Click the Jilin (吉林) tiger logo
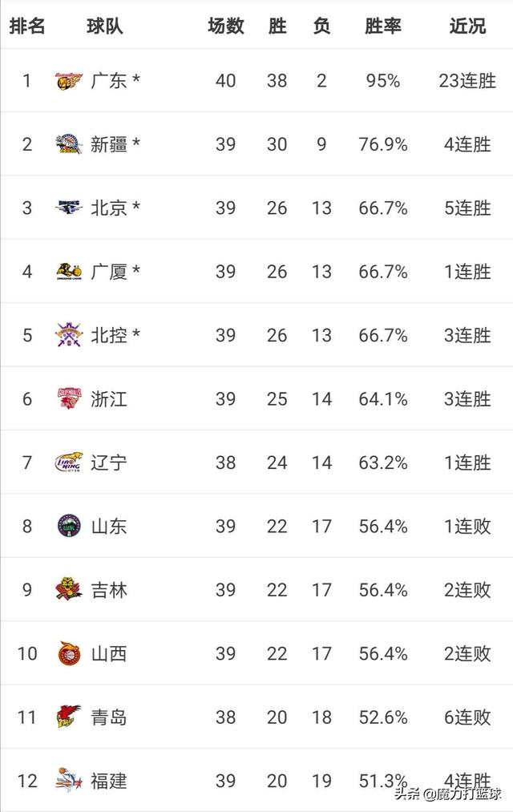513x812 pixels. click(69, 589)
